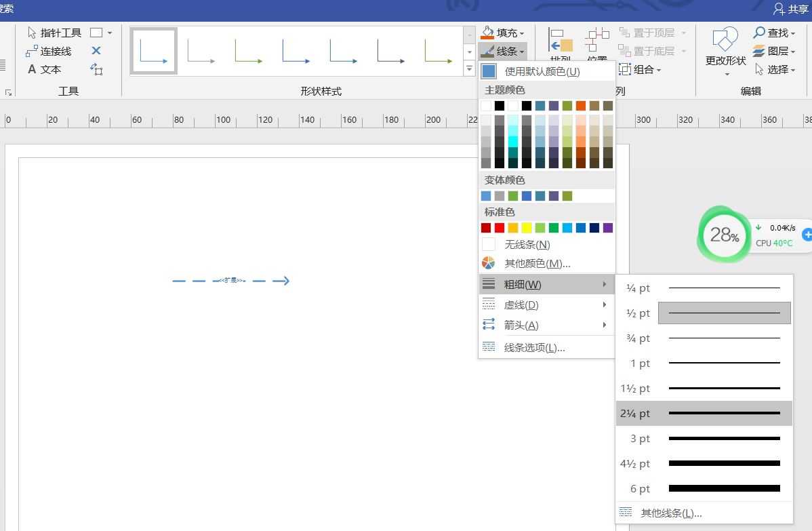Screen dimensions: 812x531
Task: Open the Layers (图层) dropdown
Action: click(774, 51)
